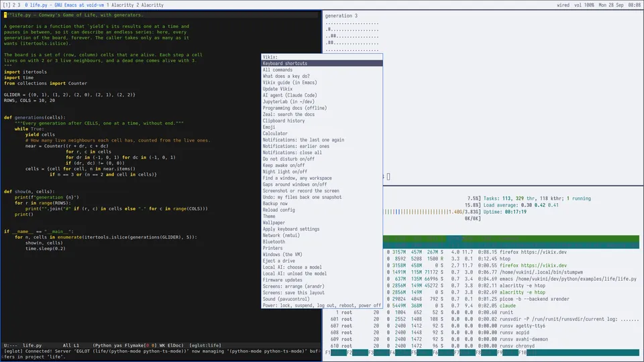Focus the Vikix: prompt input field
The height and width of the screenshot is (362, 644).
(x=322, y=57)
